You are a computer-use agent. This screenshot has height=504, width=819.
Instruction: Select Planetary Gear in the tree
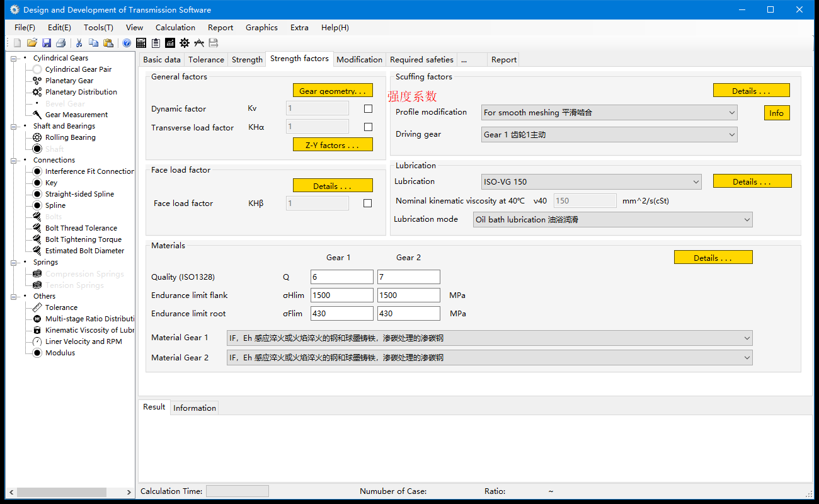point(69,81)
